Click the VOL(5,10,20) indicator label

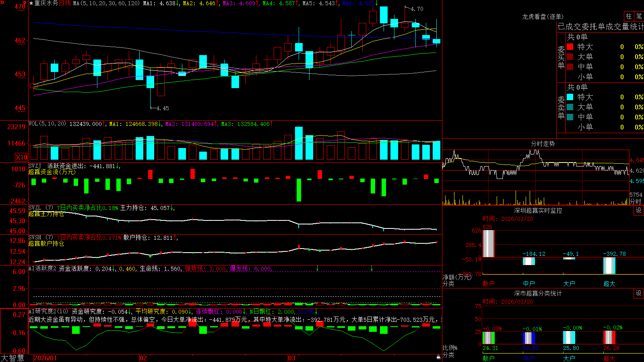tap(47, 123)
